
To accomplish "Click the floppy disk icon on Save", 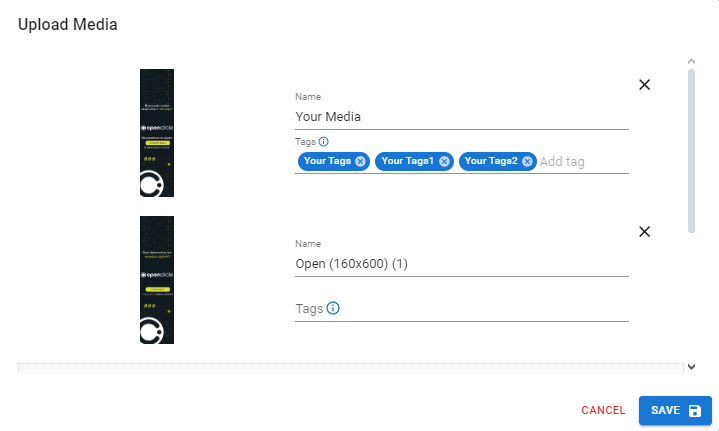I will [695, 411].
